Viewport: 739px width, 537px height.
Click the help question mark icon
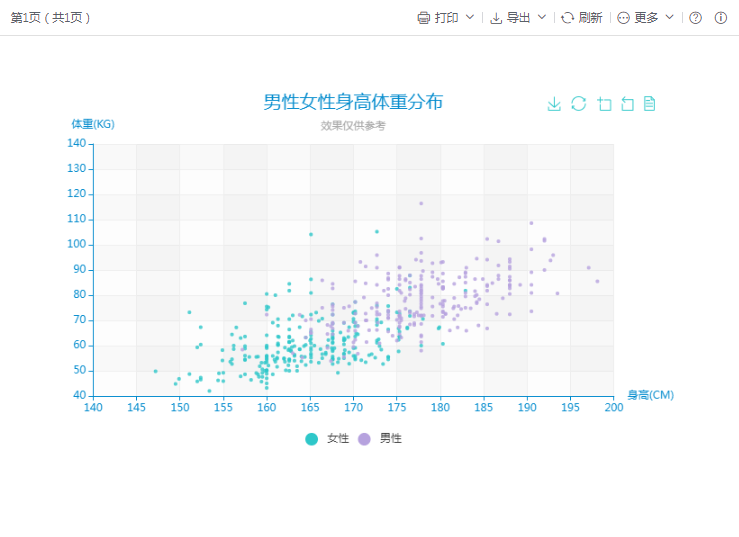[696, 18]
